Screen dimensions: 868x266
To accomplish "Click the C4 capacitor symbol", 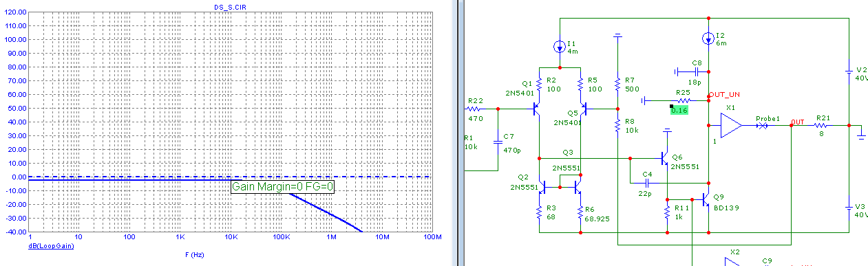I will point(647,183).
